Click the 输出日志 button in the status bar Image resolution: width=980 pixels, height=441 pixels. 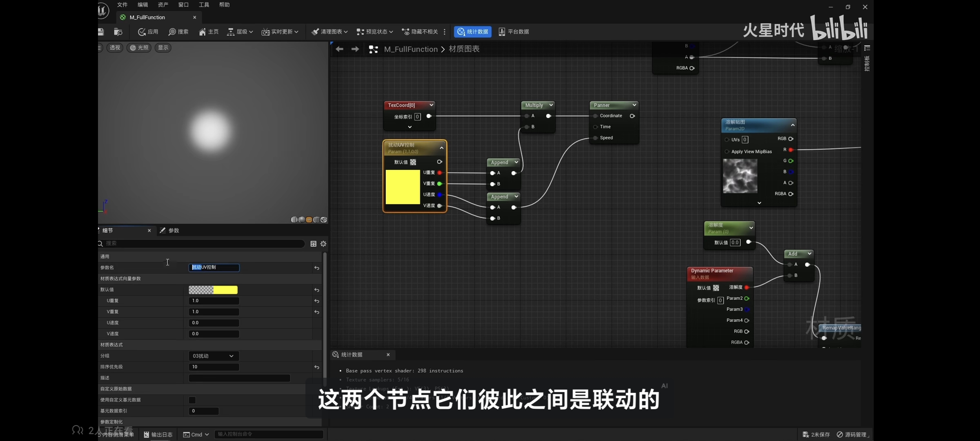click(x=158, y=434)
